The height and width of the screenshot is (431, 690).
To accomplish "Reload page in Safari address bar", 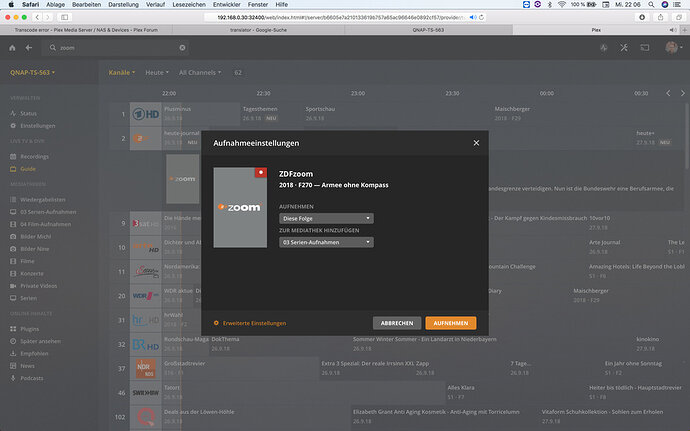I will [x=481, y=17].
